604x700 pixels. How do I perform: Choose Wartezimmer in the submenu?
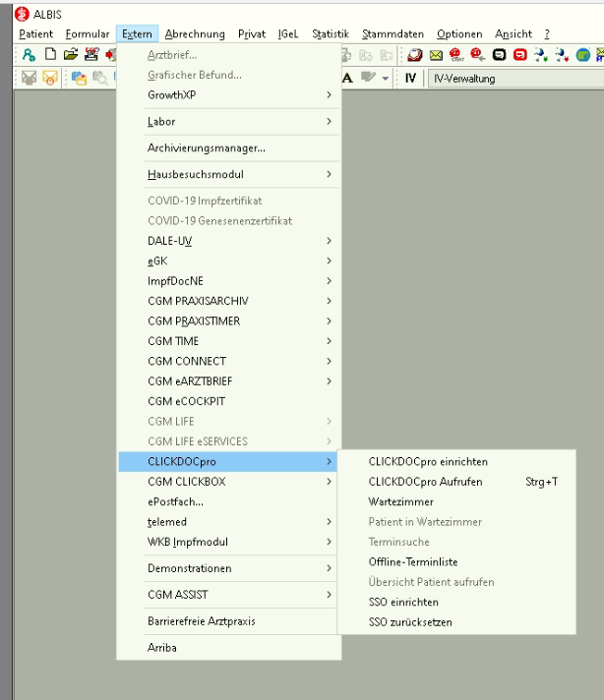click(456, 501)
